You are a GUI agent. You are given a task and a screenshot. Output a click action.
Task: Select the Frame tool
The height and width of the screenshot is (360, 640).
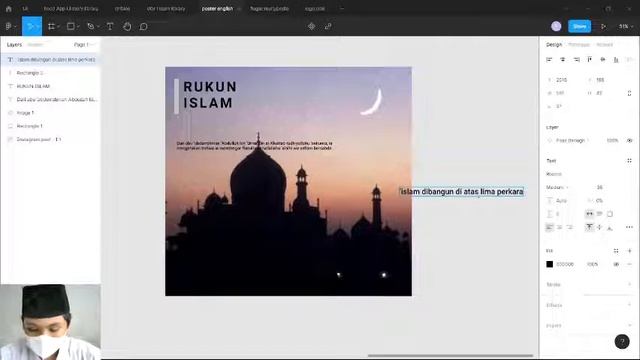51,26
